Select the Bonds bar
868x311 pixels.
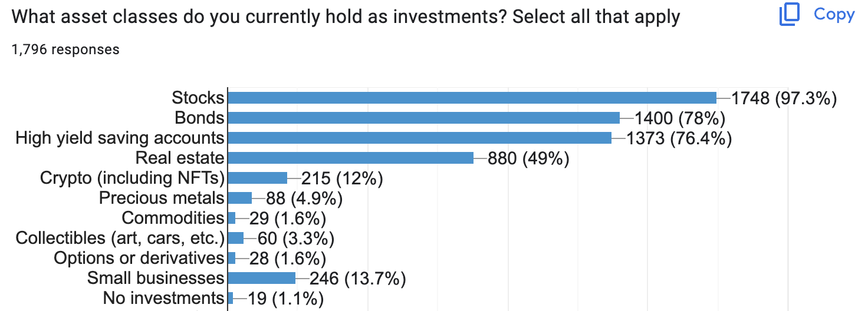[423, 118]
